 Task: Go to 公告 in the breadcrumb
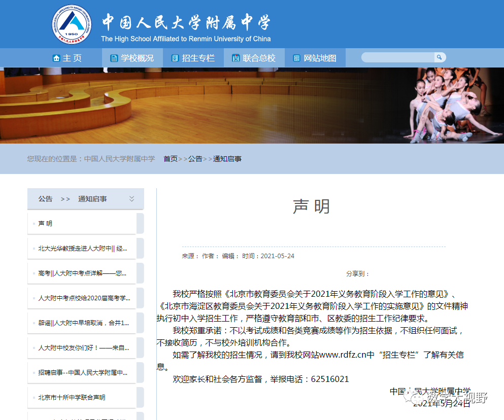click(195, 159)
